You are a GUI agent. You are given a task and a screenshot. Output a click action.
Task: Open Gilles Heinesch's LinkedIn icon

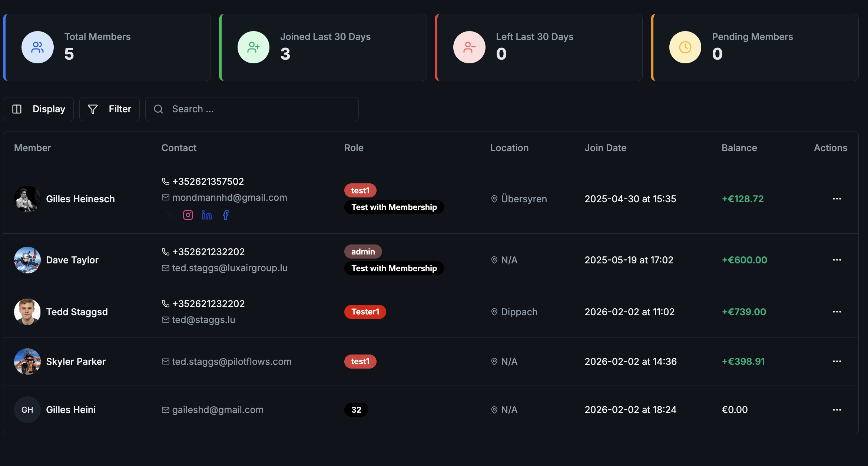[207, 215]
